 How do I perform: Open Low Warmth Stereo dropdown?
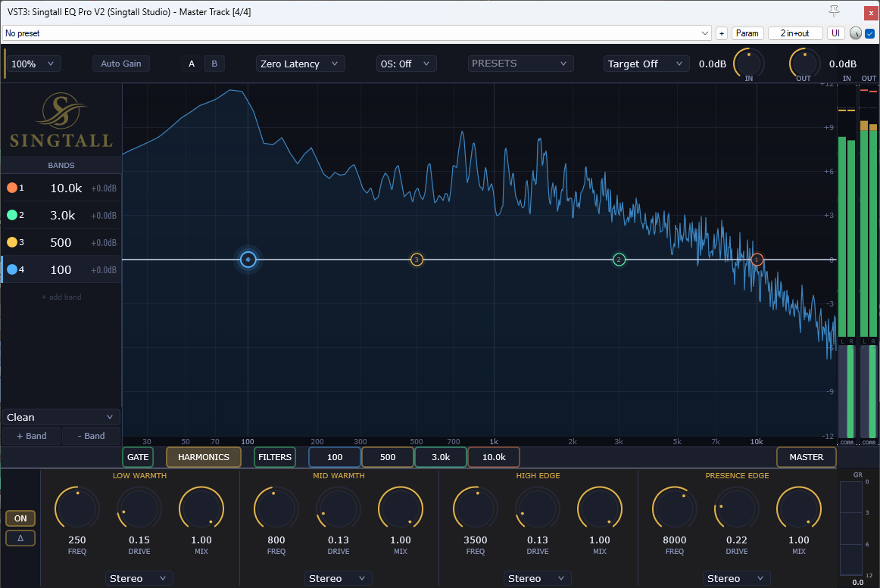coord(139,578)
